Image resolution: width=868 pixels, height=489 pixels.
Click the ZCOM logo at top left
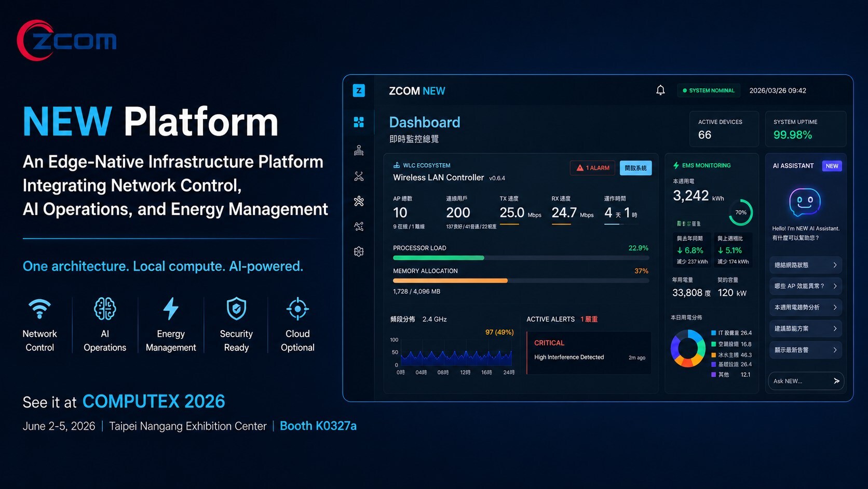[66, 41]
